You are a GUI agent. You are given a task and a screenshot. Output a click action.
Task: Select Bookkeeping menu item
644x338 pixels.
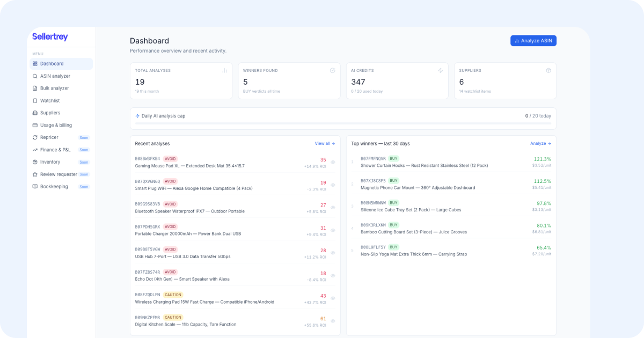(61, 187)
